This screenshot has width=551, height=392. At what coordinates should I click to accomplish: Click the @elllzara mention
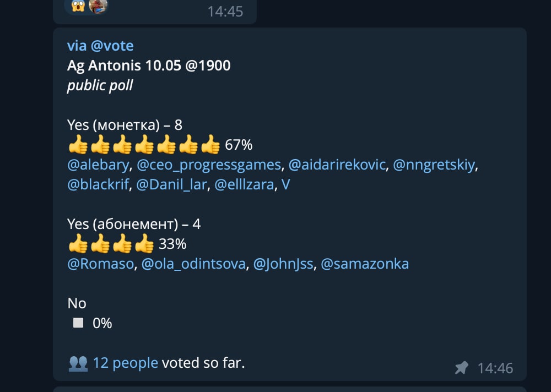(244, 185)
